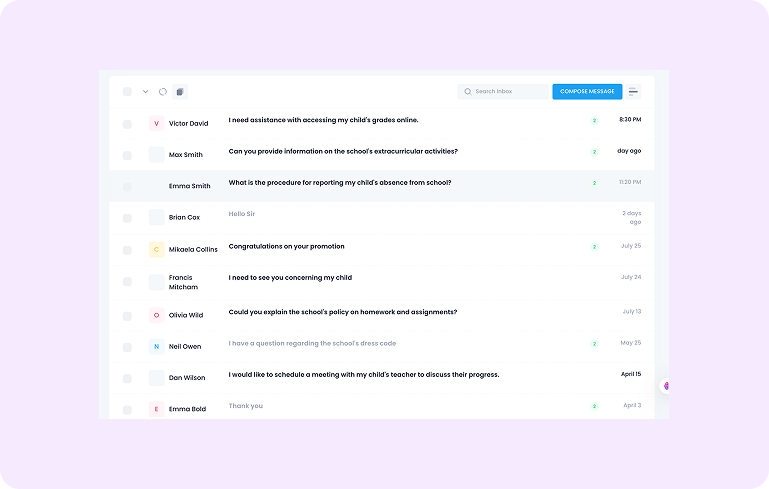This screenshot has width=769, height=489.
Task: Expand the selection dropdown chevron
Action: point(146,92)
